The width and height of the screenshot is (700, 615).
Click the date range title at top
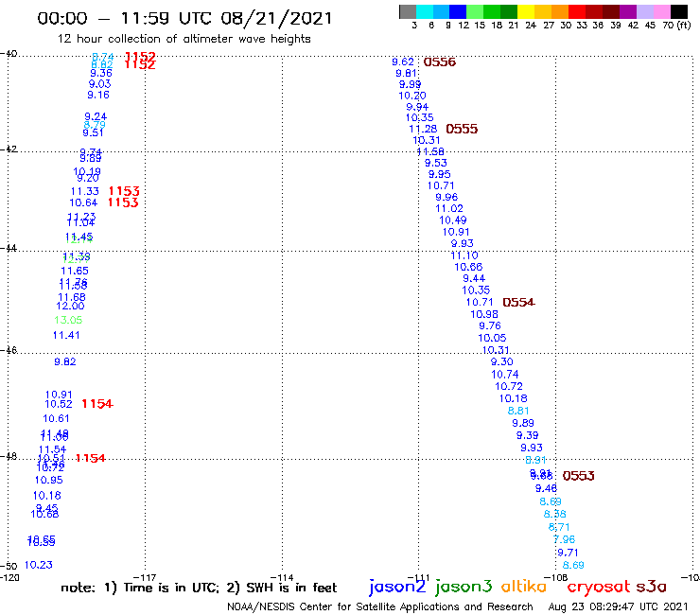click(184, 18)
